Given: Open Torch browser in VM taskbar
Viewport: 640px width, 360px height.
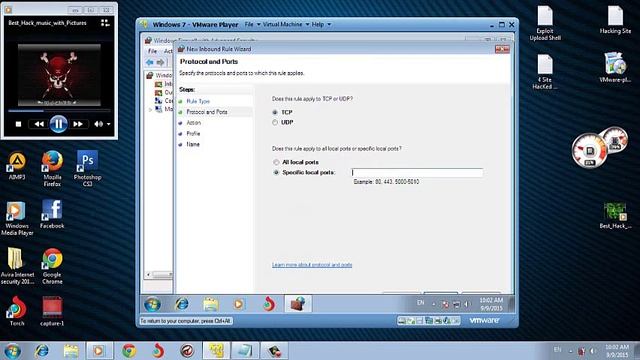Looking at the screenshot, I should 269,304.
